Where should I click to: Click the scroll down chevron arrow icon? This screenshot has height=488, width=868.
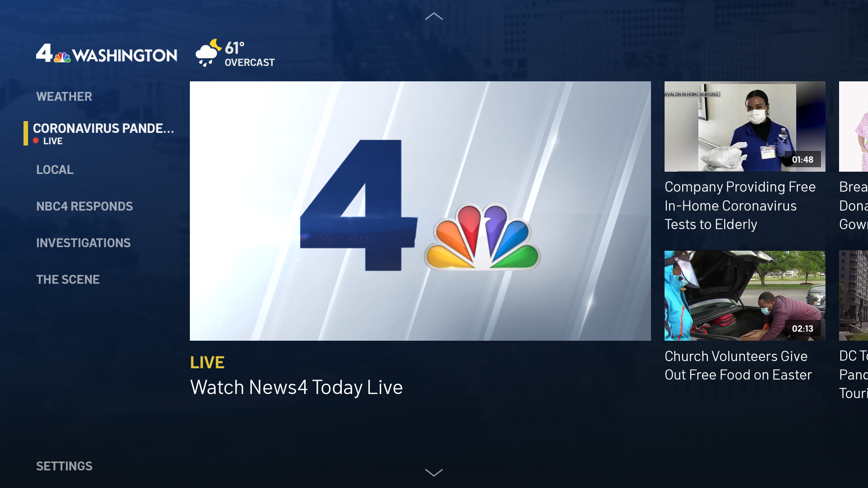[x=434, y=473]
